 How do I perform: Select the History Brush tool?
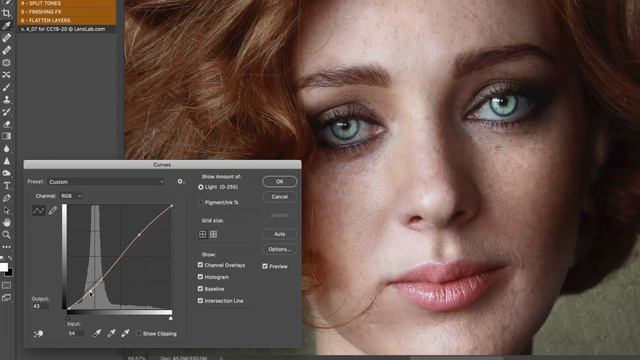[6, 111]
